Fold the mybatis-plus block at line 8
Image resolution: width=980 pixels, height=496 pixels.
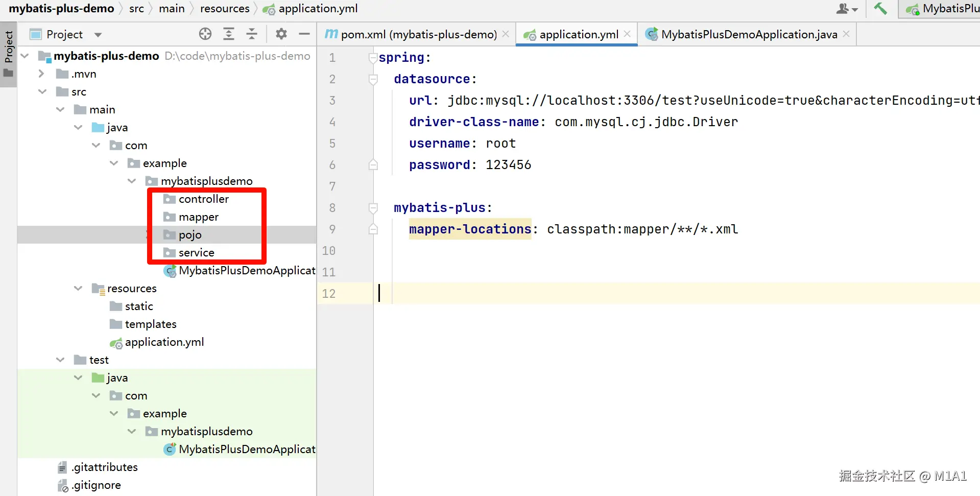pyautogui.click(x=373, y=208)
